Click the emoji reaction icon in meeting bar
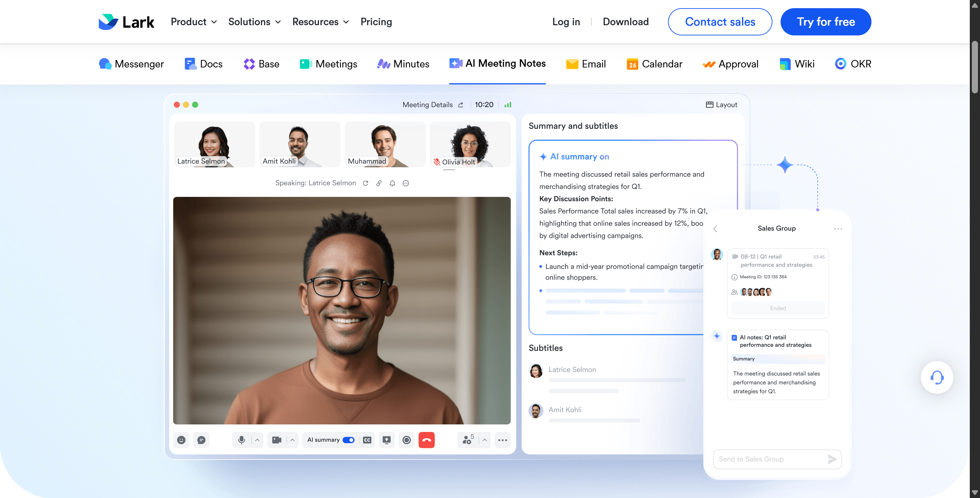The width and height of the screenshot is (980, 498). [x=181, y=440]
